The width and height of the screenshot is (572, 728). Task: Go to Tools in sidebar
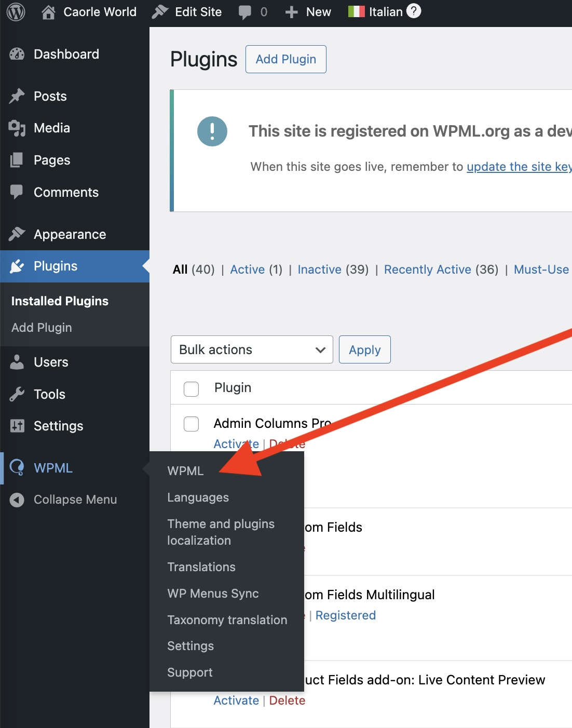(x=49, y=394)
